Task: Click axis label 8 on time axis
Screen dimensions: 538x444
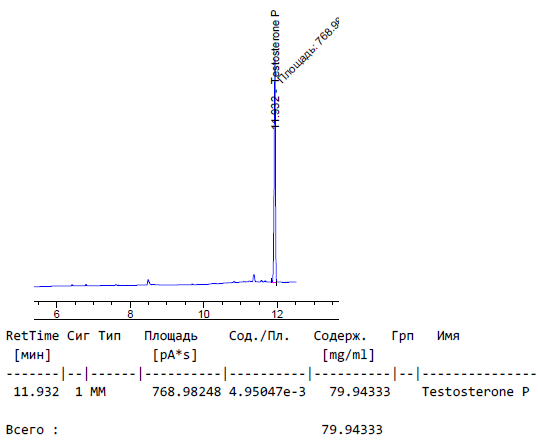Action: coord(130,314)
